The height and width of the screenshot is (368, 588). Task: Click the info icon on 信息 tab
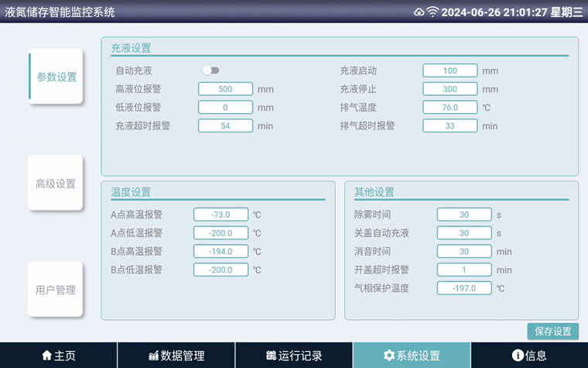pos(518,356)
